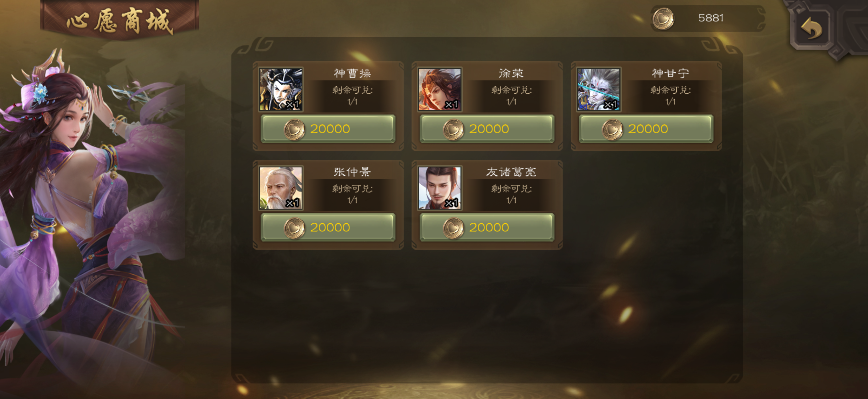Click the coin icon on 涂荣's price button

[453, 129]
